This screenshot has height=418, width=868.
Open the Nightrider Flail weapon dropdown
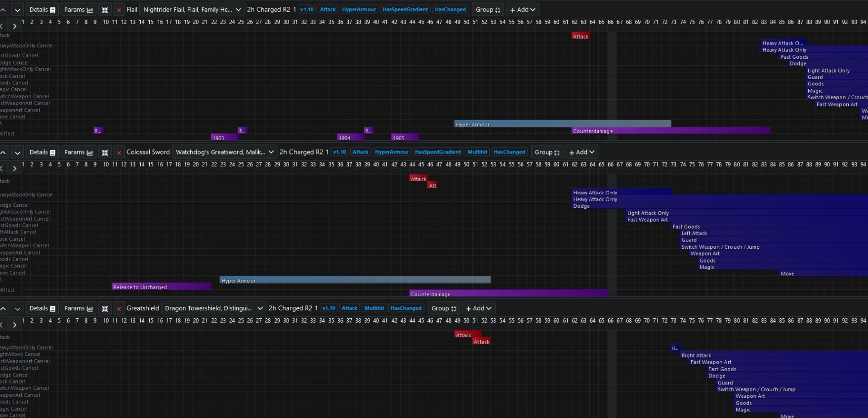(192, 10)
